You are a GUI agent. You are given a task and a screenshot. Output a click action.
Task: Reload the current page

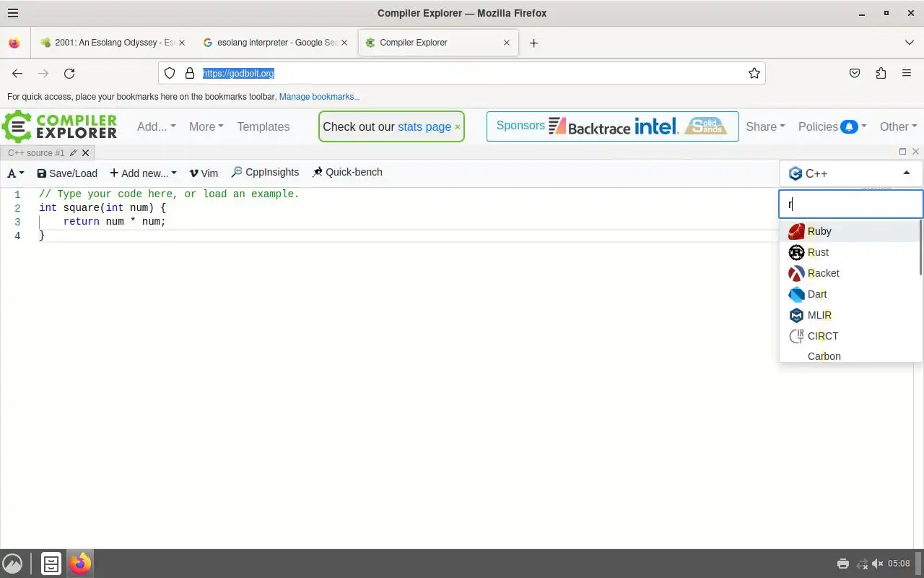coord(69,73)
